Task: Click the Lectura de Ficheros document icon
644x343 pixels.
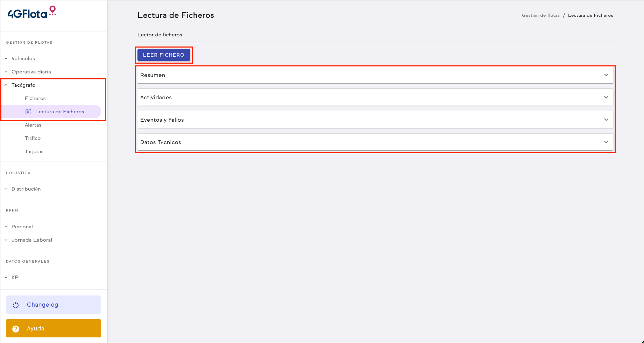Action: click(28, 112)
